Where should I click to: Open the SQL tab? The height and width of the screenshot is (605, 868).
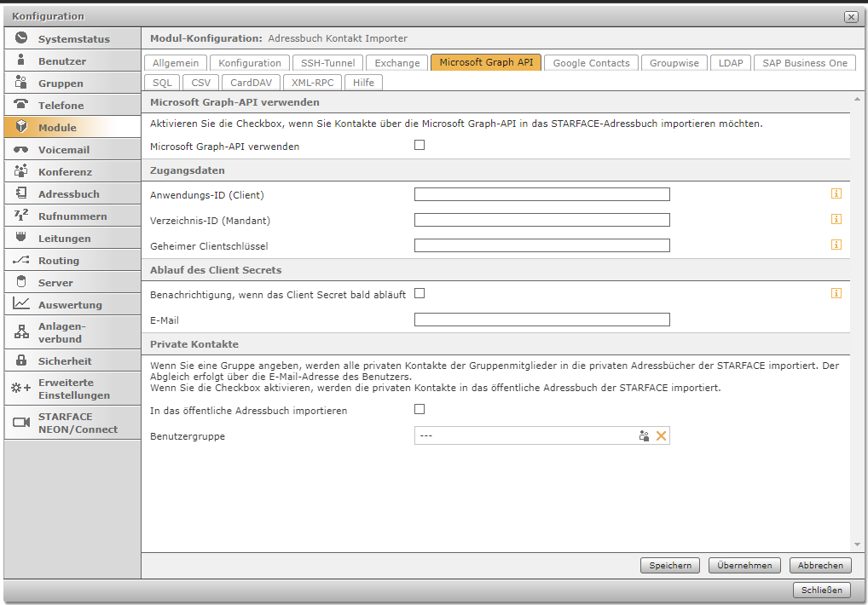162,83
